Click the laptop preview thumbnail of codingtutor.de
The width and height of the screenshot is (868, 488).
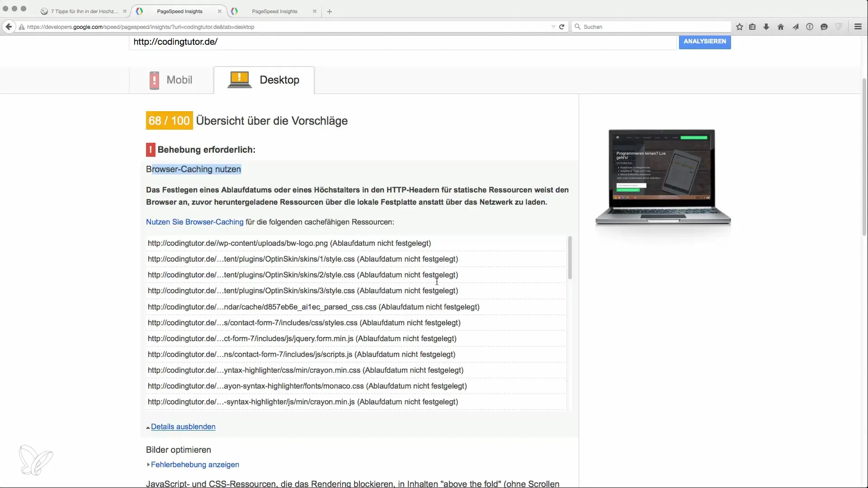coord(663,177)
